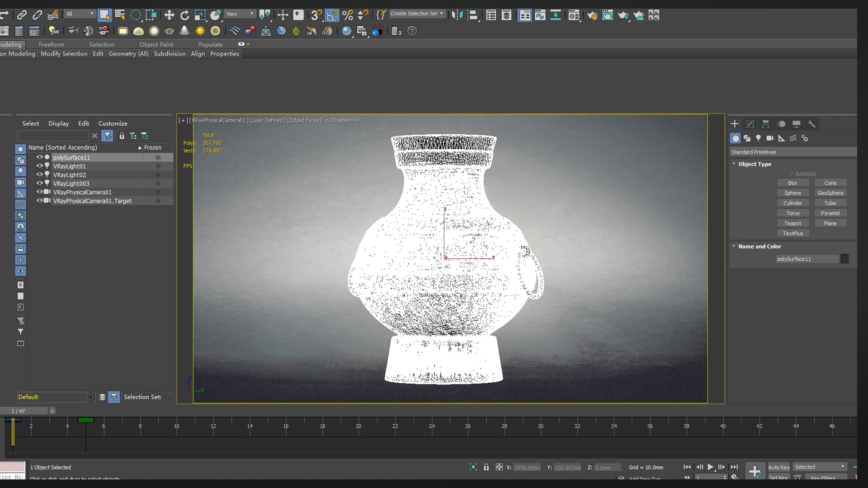The image size is (868, 488).
Task: Open the Standard Primitives category dropdown
Action: click(x=793, y=152)
